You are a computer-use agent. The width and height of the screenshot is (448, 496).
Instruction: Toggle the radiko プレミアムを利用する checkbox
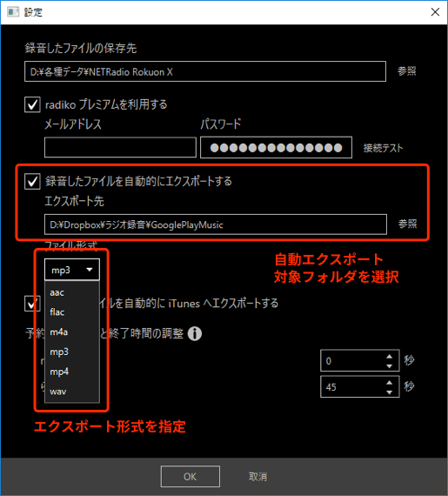coord(32,104)
